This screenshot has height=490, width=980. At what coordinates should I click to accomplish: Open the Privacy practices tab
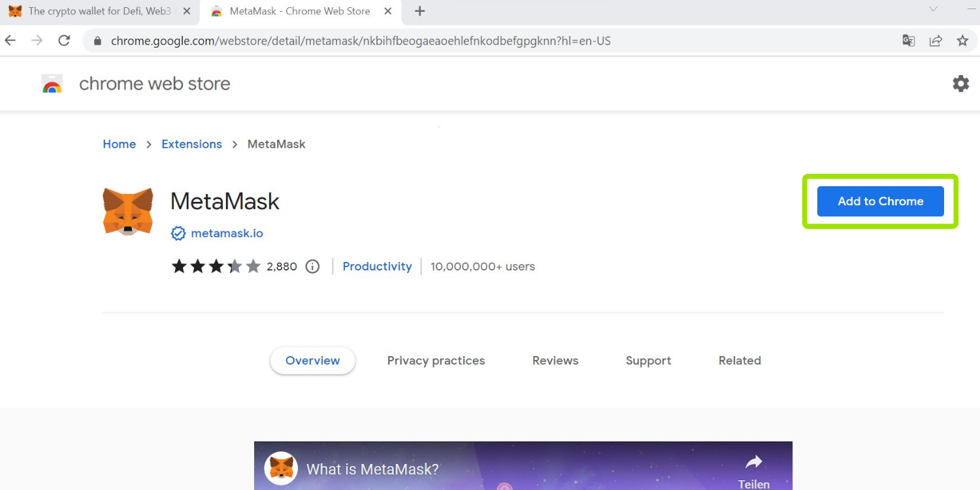coord(436,361)
